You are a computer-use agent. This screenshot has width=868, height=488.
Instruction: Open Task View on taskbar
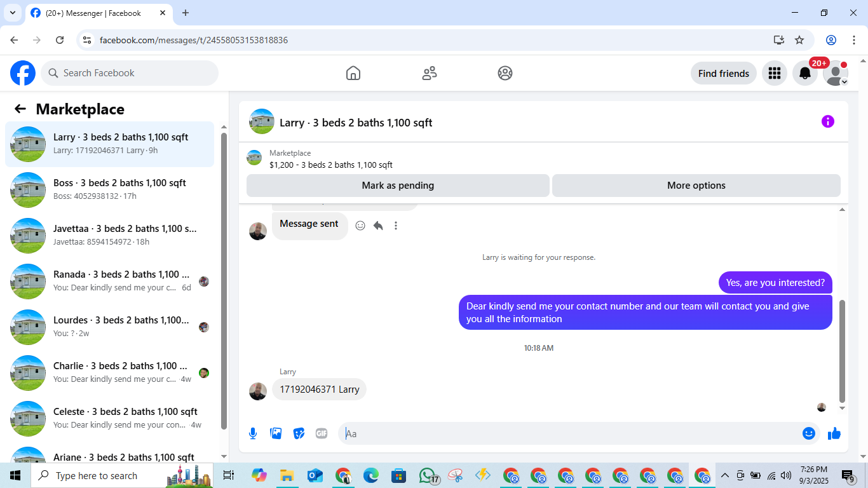(229, 475)
